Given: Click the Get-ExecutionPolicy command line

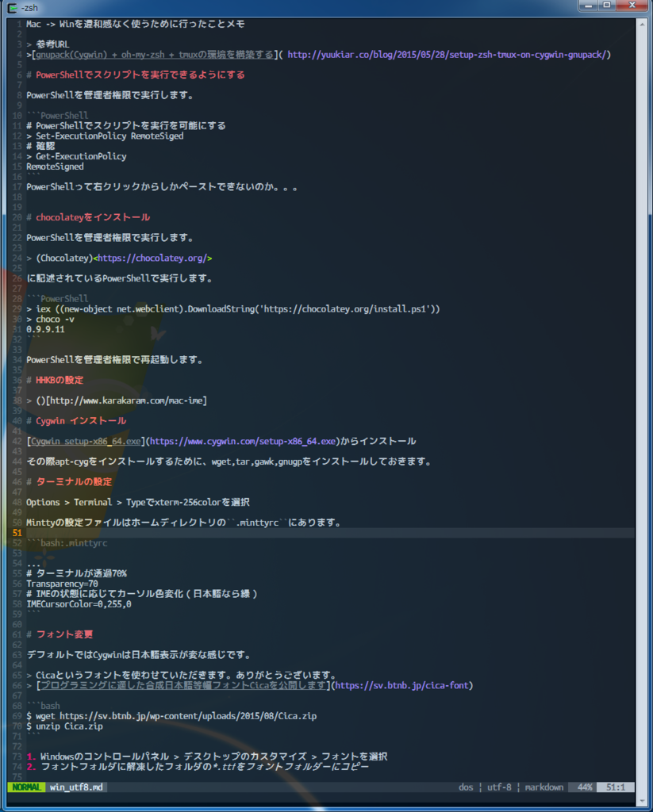Looking at the screenshot, I should coord(76,156).
